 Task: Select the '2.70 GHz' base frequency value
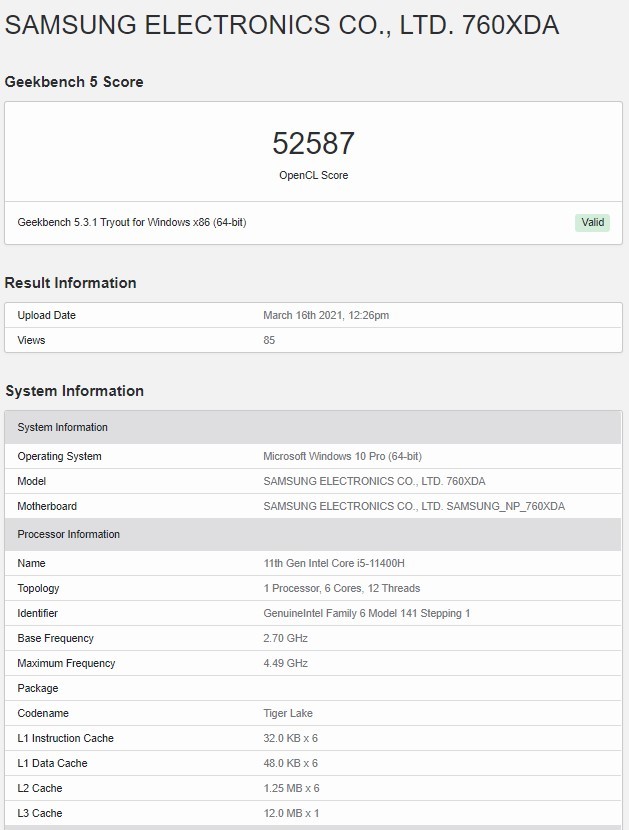[x=285, y=638]
